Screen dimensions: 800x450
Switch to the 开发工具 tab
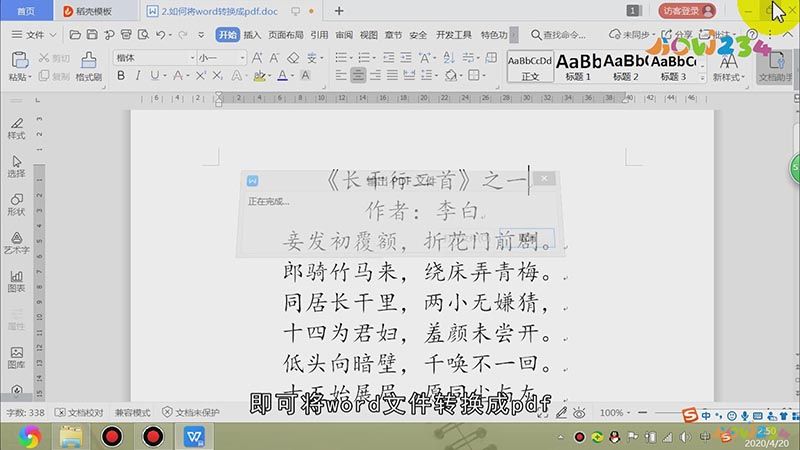[454, 35]
